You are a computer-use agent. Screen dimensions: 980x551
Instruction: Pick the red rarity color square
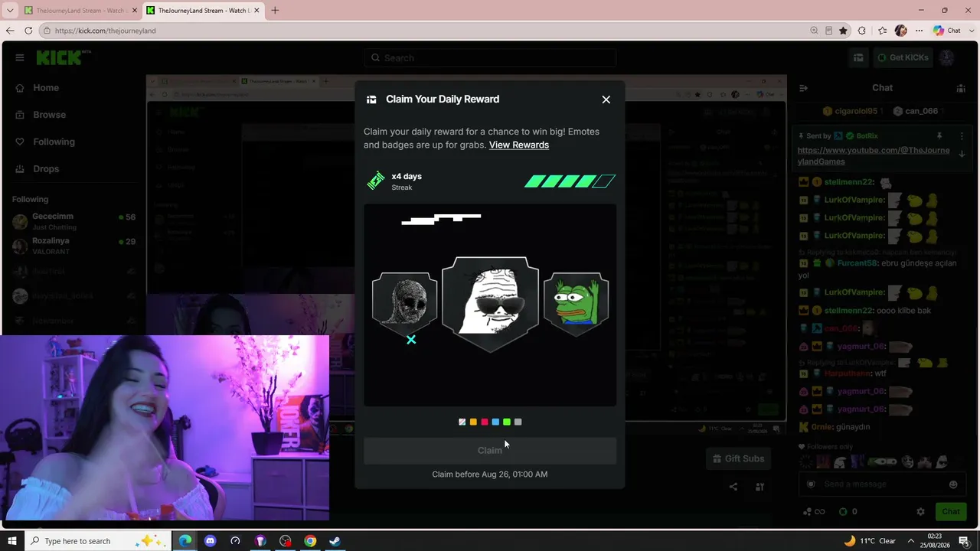[484, 422]
